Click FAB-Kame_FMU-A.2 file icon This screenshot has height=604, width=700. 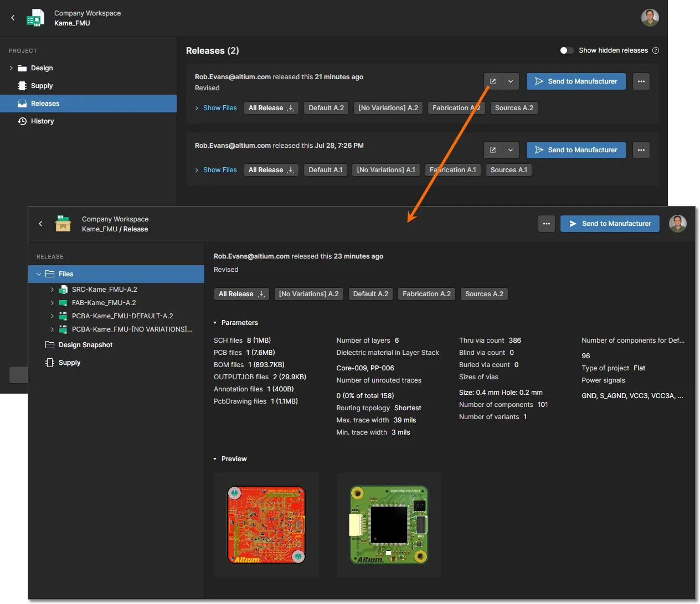[x=63, y=303]
